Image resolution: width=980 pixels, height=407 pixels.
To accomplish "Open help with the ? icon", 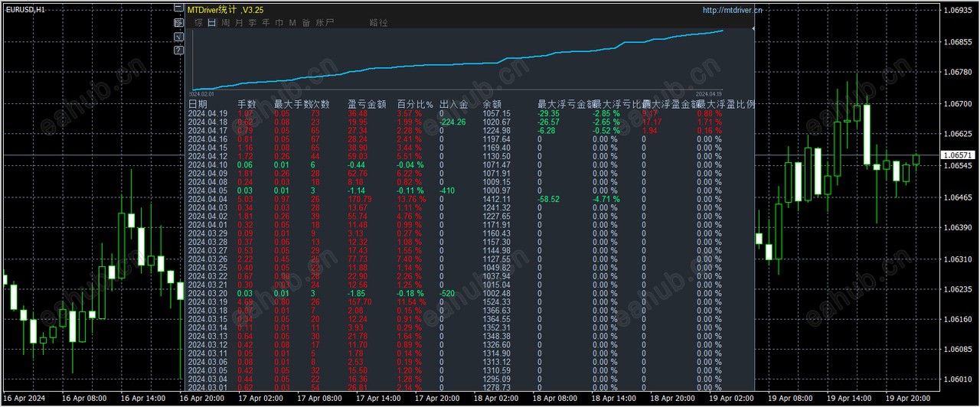I will pos(178,50).
